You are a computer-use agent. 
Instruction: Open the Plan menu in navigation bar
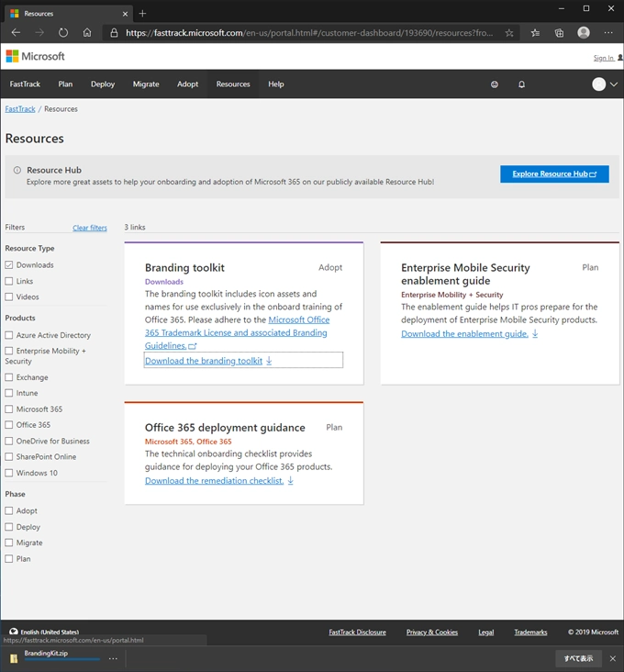pyautogui.click(x=65, y=84)
